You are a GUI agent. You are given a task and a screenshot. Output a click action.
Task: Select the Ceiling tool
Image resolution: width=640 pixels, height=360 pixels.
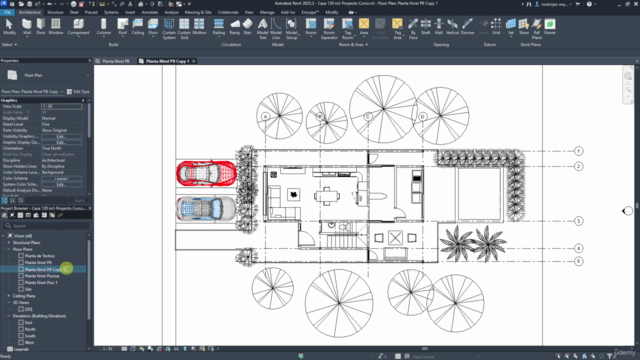[138, 27]
